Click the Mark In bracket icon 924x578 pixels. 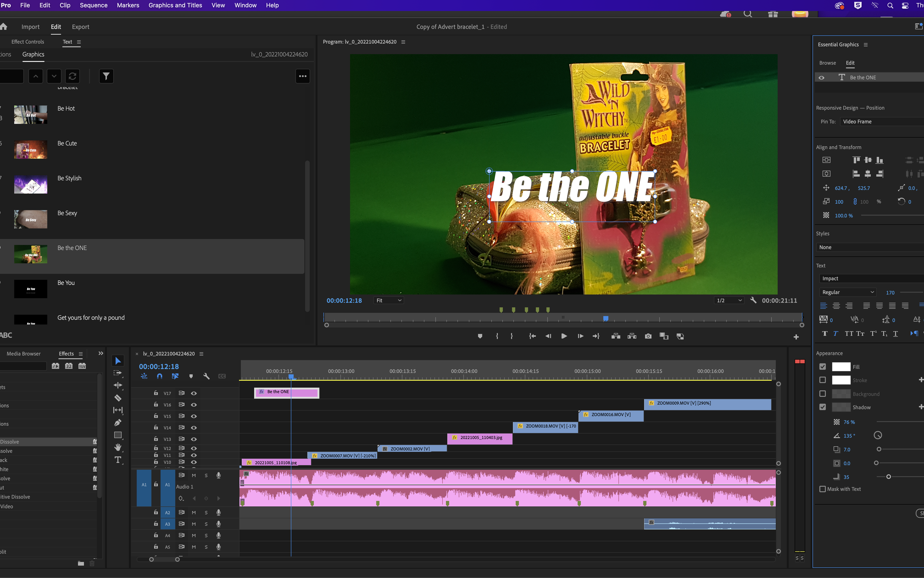pos(497,336)
